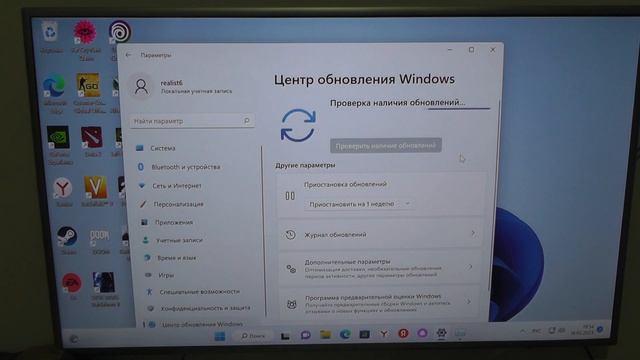Click the Другие параметры section label
Screen dimensions: 640x360
click(x=305, y=165)
